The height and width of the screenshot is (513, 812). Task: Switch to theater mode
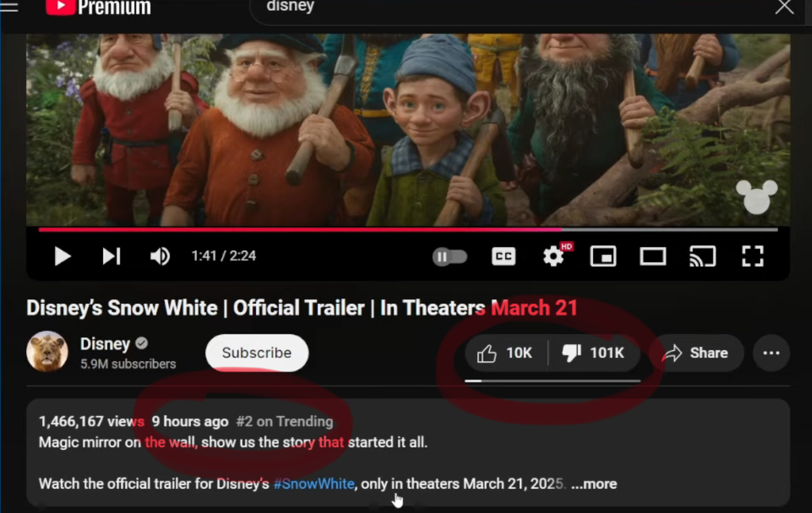653,256
